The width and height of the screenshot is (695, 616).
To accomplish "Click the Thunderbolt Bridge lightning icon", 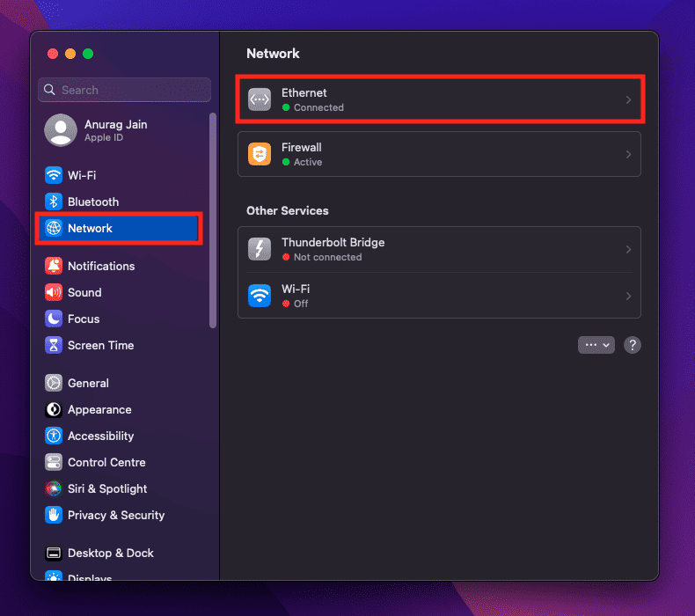I will pos(260,249).
